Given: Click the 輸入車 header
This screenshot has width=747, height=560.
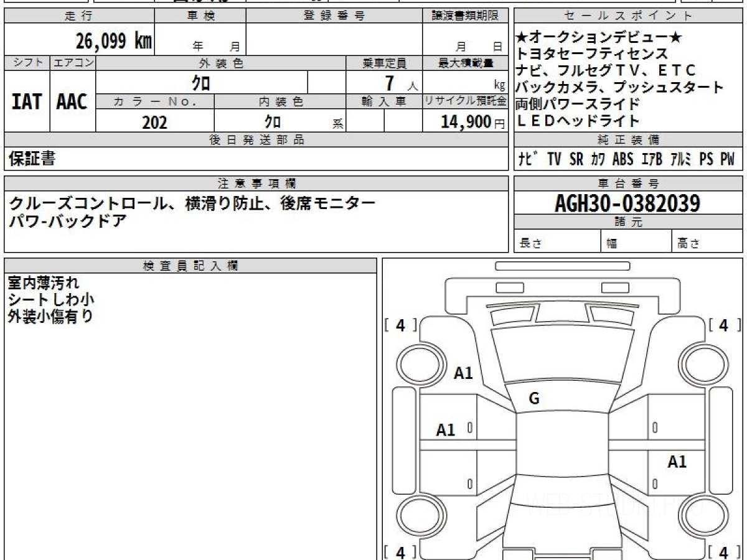Looking at the screenshot, I should tap(385, 101).
